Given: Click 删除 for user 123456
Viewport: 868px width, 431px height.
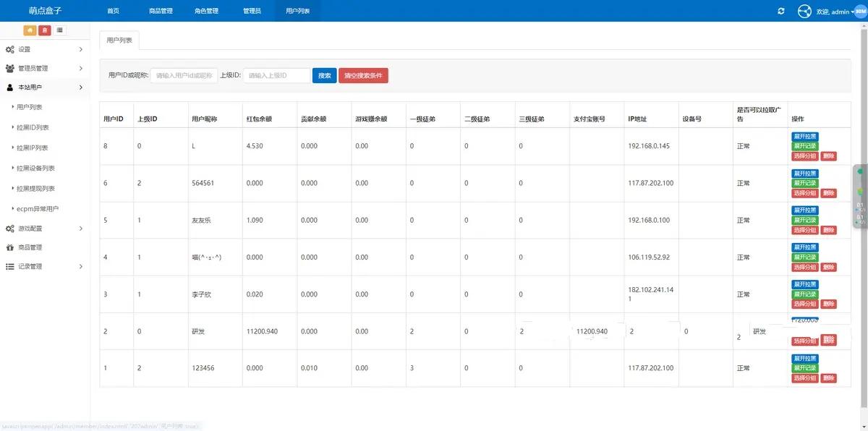Looking at the screenshot, I should 829,377.
